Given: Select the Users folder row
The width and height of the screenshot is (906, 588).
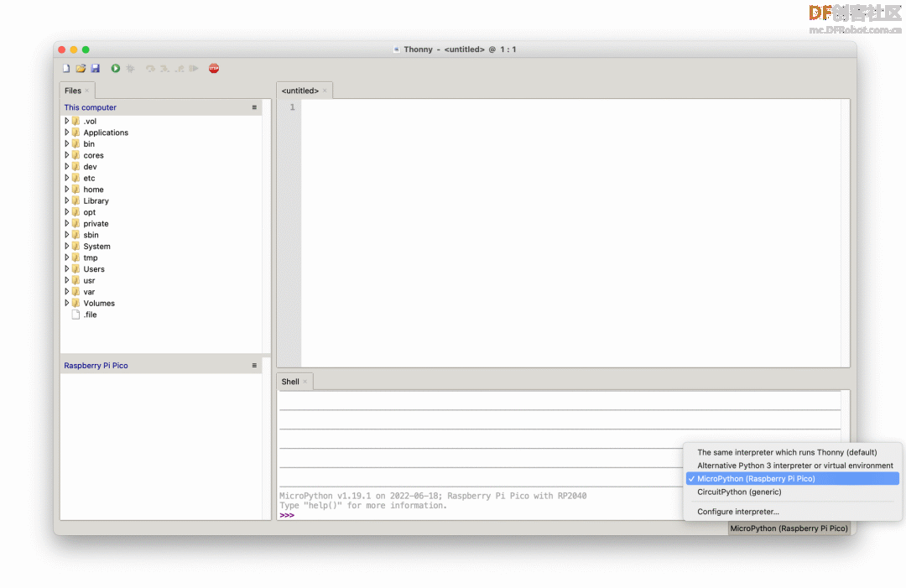Looking at the screenshot, I should point(161,269).
